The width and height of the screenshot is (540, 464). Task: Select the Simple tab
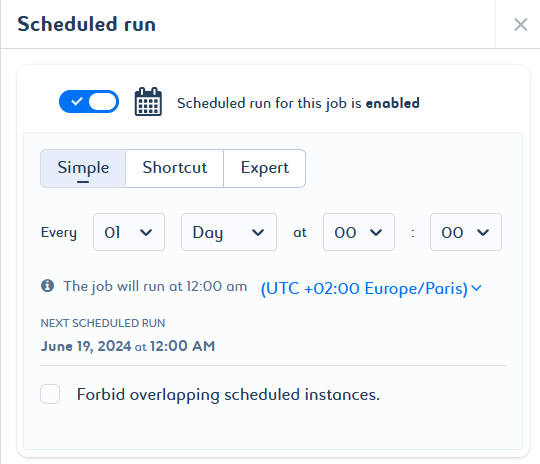(83, 168)
